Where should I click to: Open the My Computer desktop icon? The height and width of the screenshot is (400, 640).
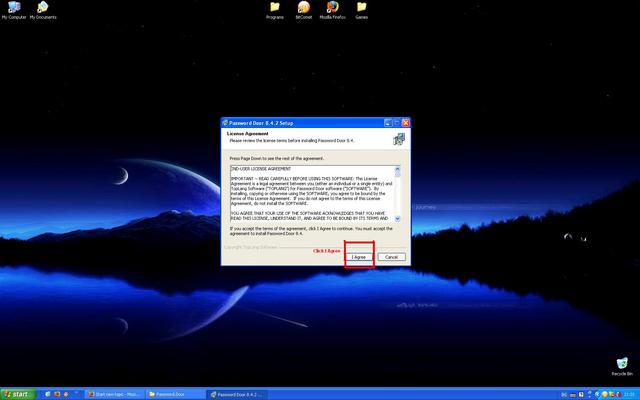coord(13,9)
